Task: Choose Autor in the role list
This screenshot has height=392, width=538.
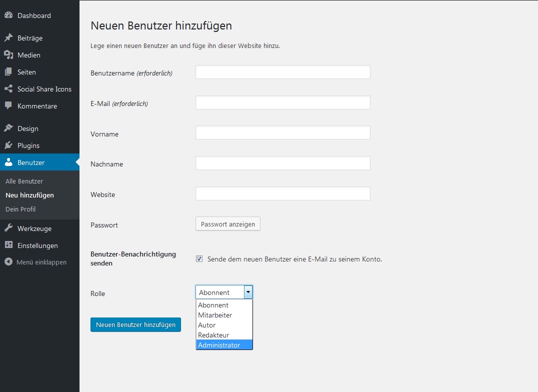Action: click(x=224, y=324)
